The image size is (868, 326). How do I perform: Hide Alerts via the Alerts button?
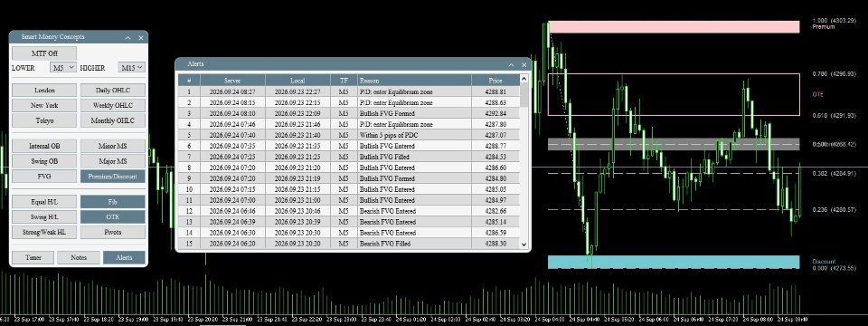(124, 258)
